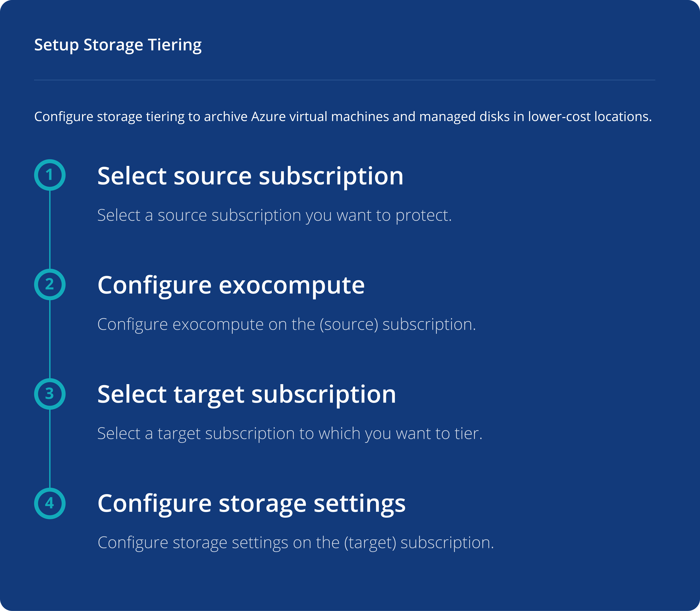Click the step 3 circle icon
Screen dimensions: 700x611
point(50,394)
